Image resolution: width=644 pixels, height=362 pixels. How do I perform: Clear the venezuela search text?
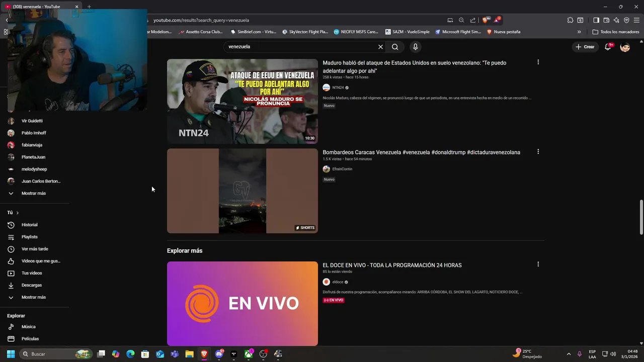point(380,47)
